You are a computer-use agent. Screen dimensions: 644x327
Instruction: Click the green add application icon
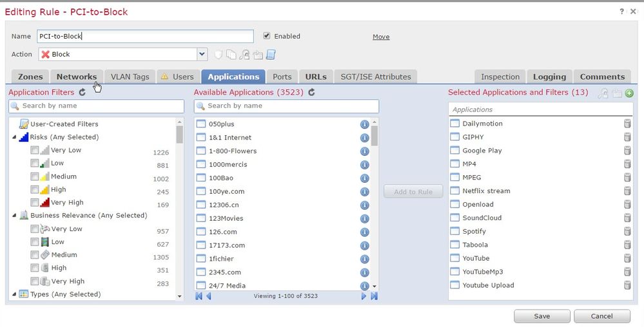[629, 93]
